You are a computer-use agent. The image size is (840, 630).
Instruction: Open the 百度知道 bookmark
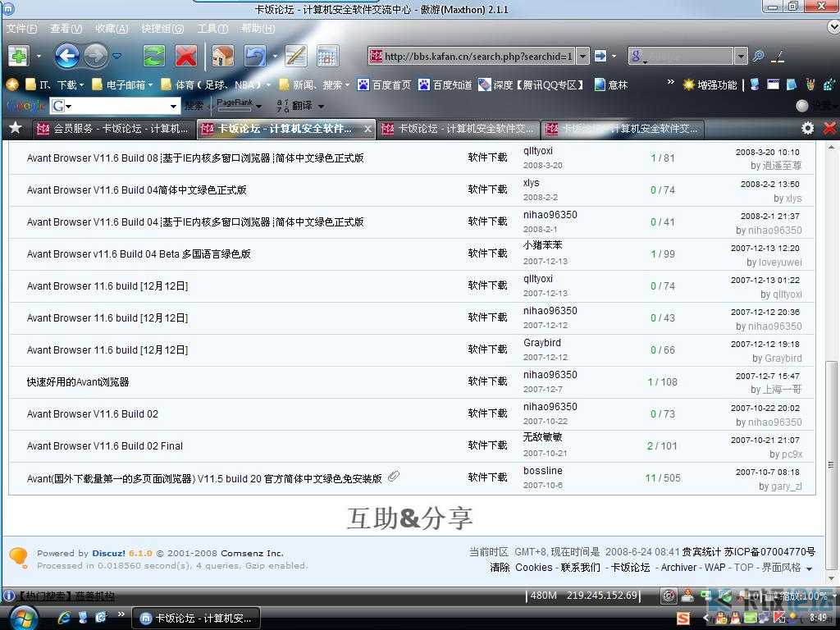445,84
